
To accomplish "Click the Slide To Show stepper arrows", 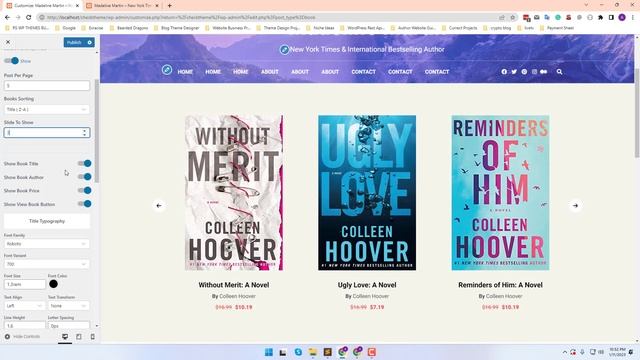I will coord(84,133).
